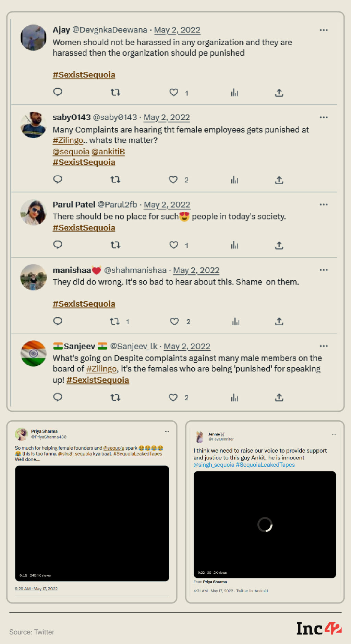Image resolution: width=351 pixels, height=644 pixels.
Task: Reply to Sanjeev's tweet
Action: [x=58, y=397]
